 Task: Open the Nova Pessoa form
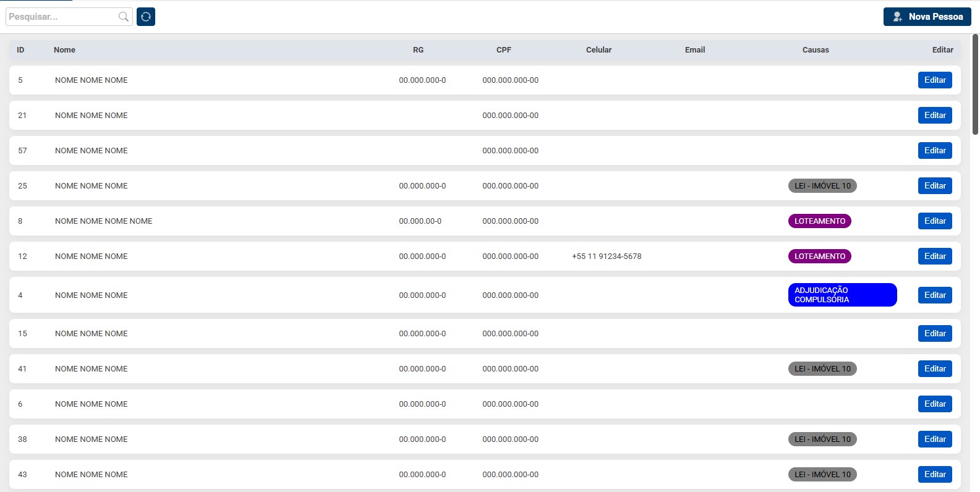click(x=927, y=17)
